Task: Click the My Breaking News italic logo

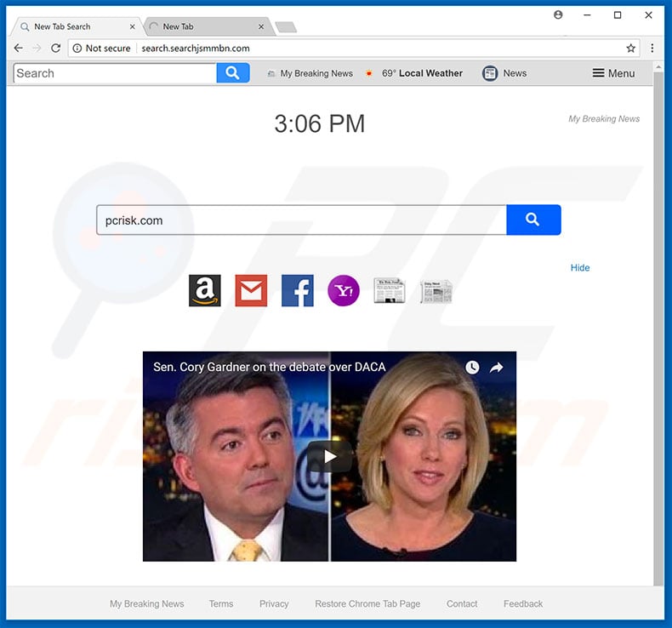Action: tap(604, 119)
